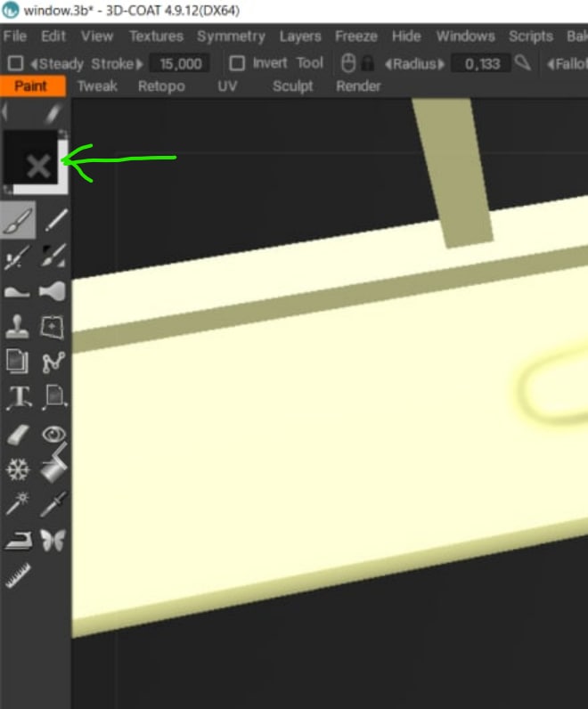The width and height of the screenshot is (588, 709).
Task: Enable the Steady Stroke checkbox
Action: pos(15,63)
